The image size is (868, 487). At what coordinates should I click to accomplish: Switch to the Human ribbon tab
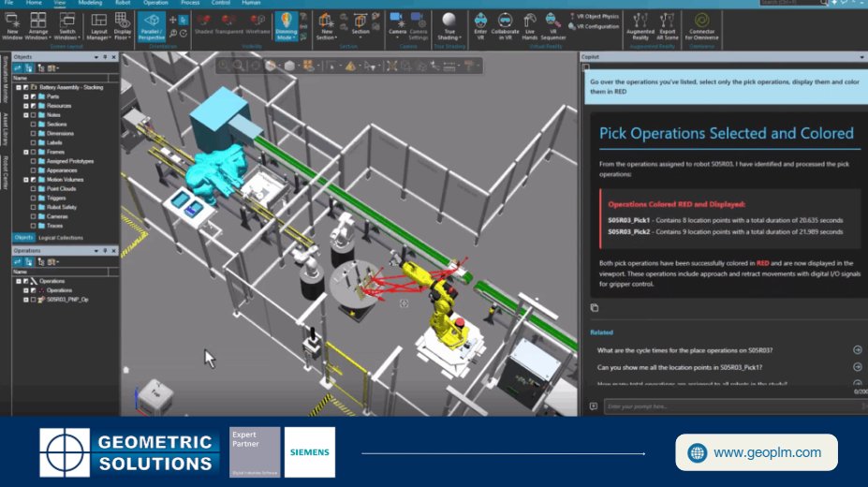point(251,3)
